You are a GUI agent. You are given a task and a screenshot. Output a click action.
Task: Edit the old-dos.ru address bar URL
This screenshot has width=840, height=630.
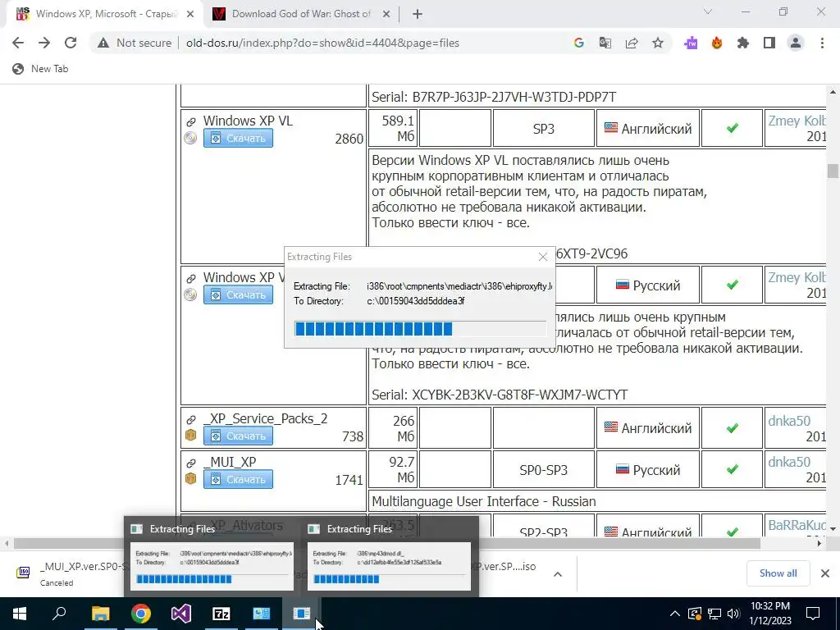pyautogui.click(x=322, y=43)
